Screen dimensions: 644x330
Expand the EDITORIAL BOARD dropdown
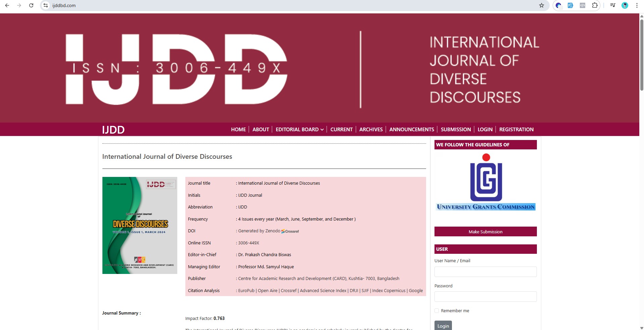(x=299, y=129)
